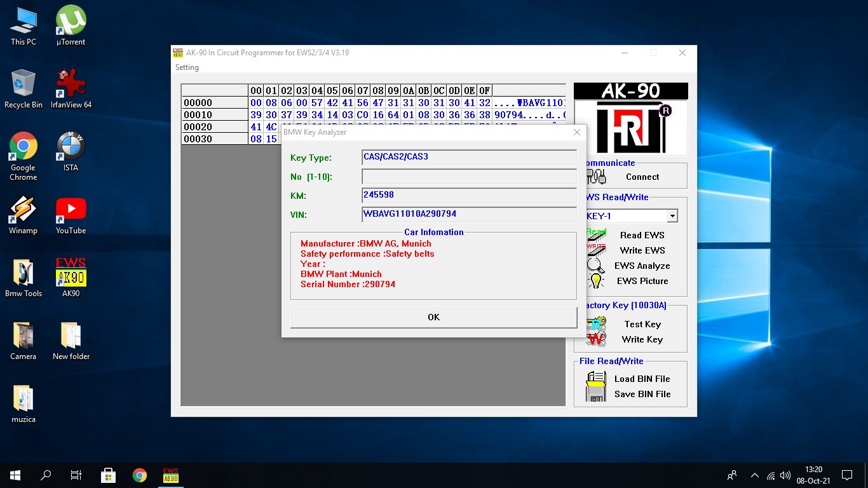
Task: Click Connect button label
Action: pyautogui.click(x=642, y=177)
